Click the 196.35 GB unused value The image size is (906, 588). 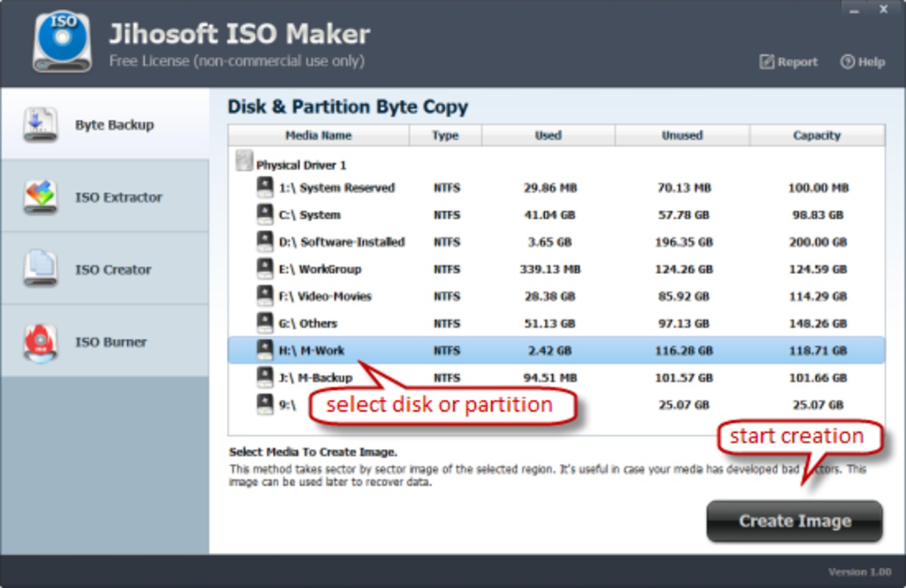pyautogui.click(x=684, y=242)
